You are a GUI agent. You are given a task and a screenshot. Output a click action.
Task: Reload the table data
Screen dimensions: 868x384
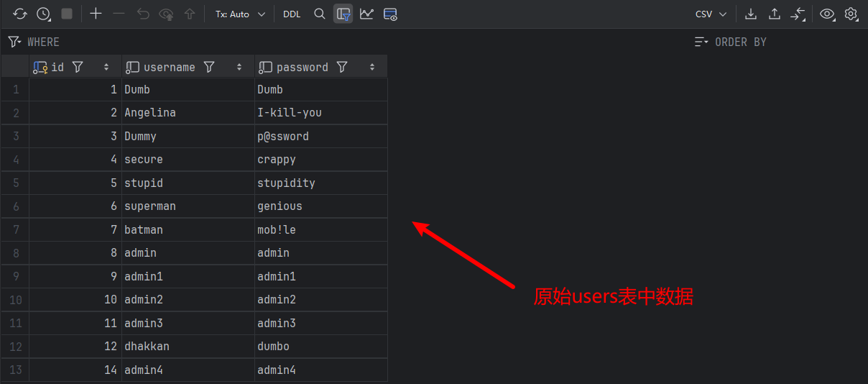coord(20,14)
